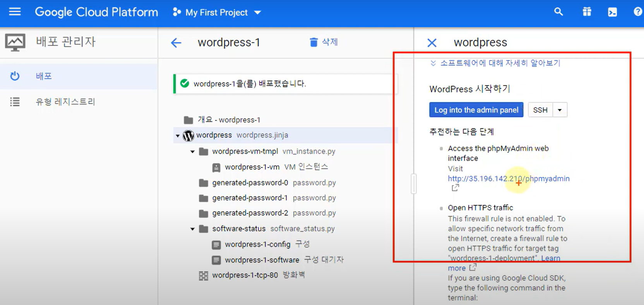Click the project hexagon icon beside My First Project

[x=177, y=12]
